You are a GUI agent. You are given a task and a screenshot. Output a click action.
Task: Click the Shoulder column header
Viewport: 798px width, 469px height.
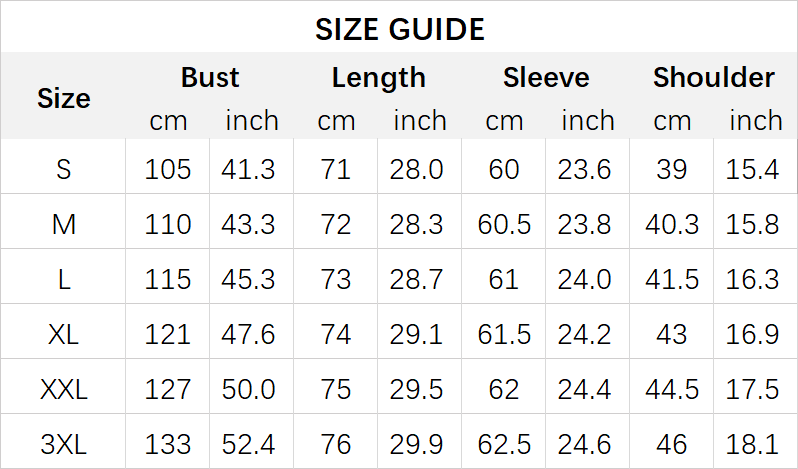[713, 78]
